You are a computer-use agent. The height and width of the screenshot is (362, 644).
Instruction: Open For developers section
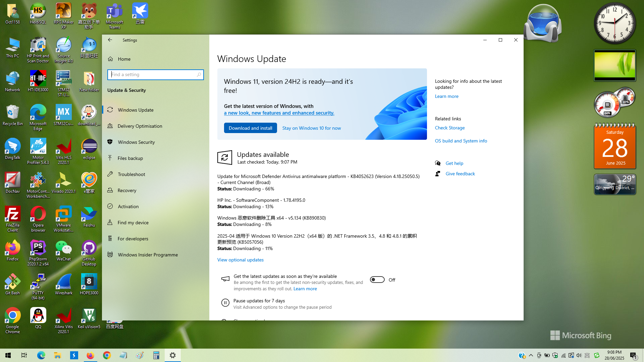click(x=156, y=239)
